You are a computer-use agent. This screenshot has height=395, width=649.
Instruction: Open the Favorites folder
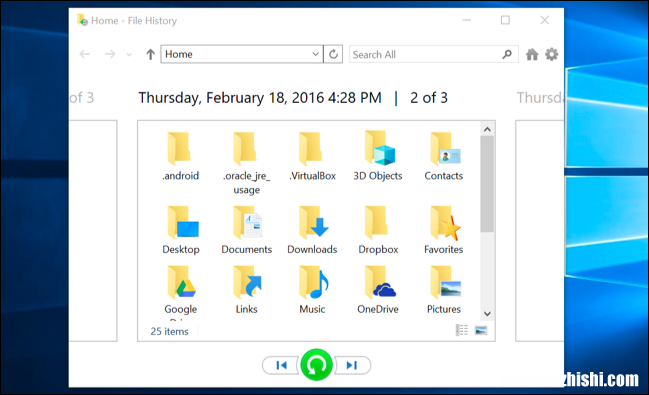pyautogui.click(x=444, y=230)
